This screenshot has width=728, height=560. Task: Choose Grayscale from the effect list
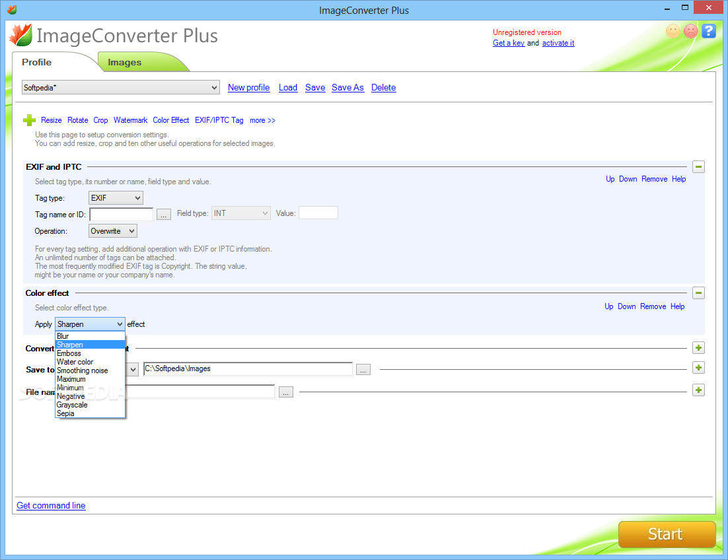(x=90, y=405)
